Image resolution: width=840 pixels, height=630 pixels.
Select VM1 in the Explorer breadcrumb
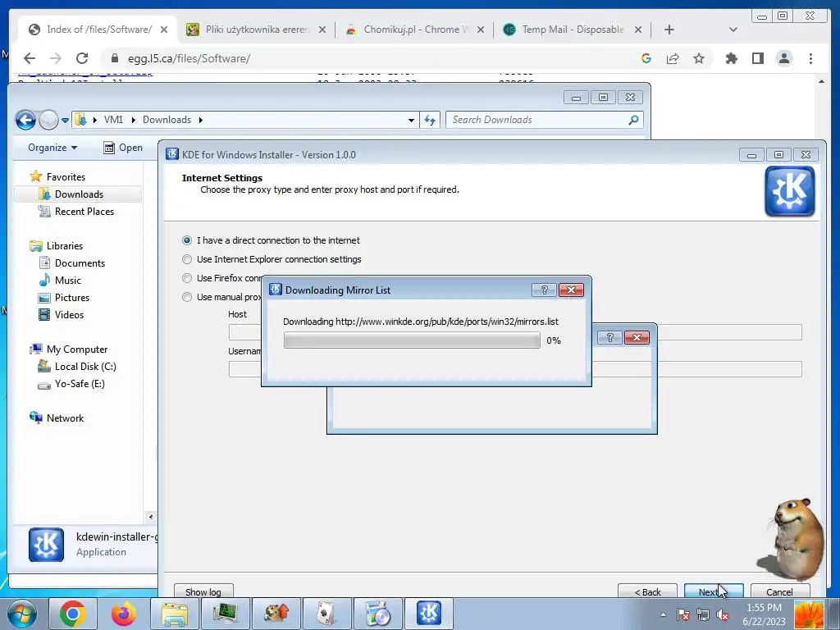coord(113,120)
